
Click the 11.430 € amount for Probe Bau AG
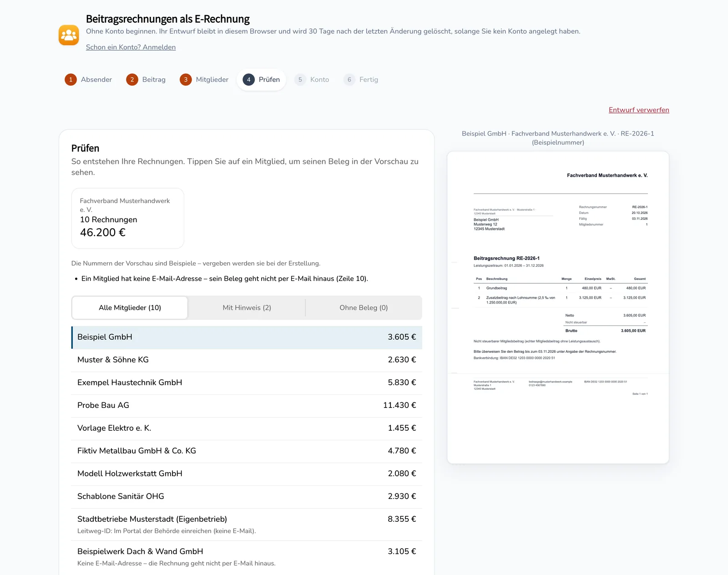[x=399, y=405]
